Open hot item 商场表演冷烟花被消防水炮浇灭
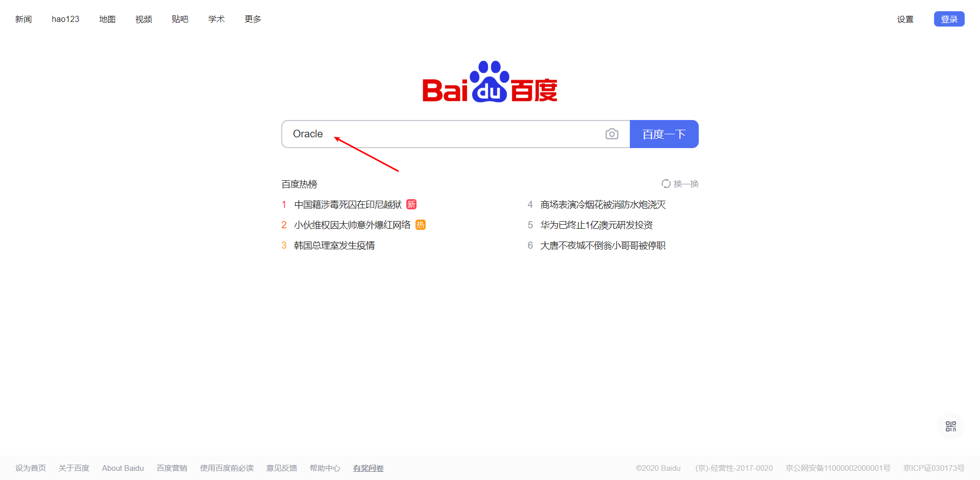 (603, 204)
